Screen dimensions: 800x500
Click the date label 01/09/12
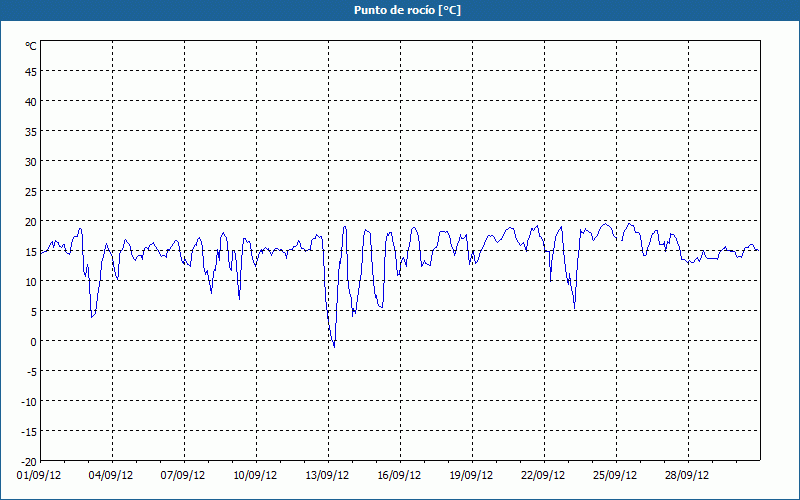tap(39, 476)
